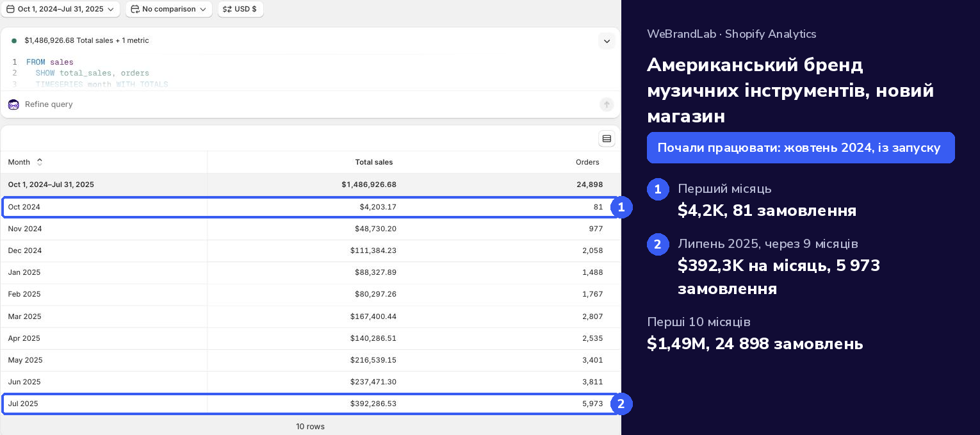Click the total $1,486,926.68 in summary row
This screenshot has width=980, height=435.
tap(369, 185)
